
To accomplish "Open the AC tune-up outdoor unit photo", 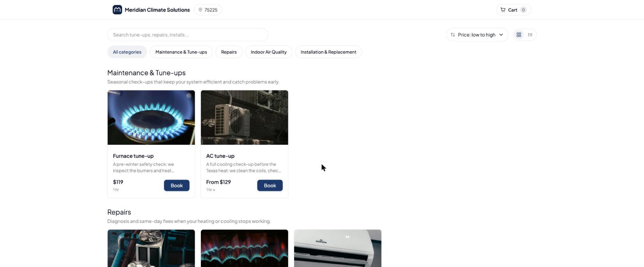I will click(x=244, y=117).
